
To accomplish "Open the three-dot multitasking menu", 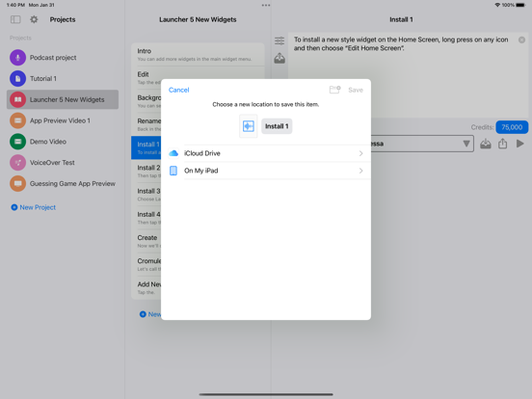I will 266,5.
